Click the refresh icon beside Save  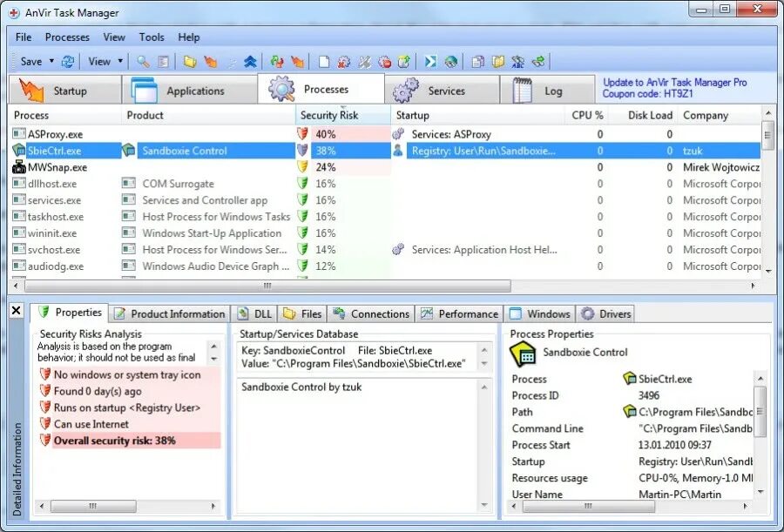pos(67,62)
